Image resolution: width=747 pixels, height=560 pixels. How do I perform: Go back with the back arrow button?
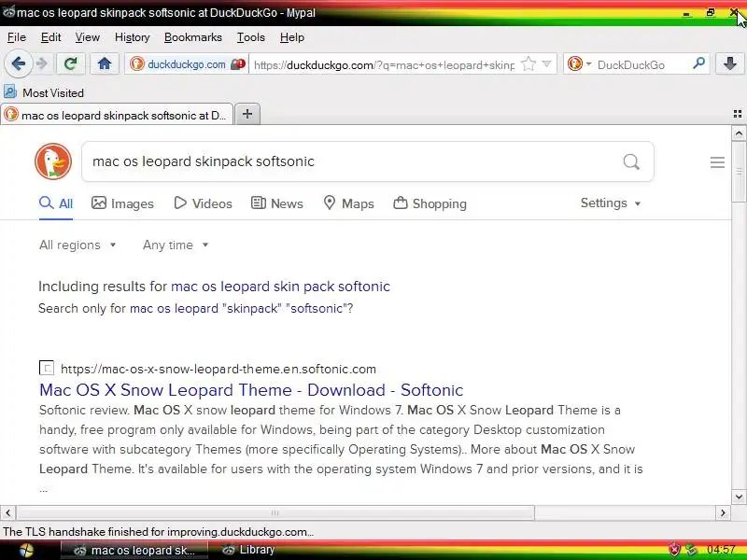pyautogui.click(x=18, y=63)
